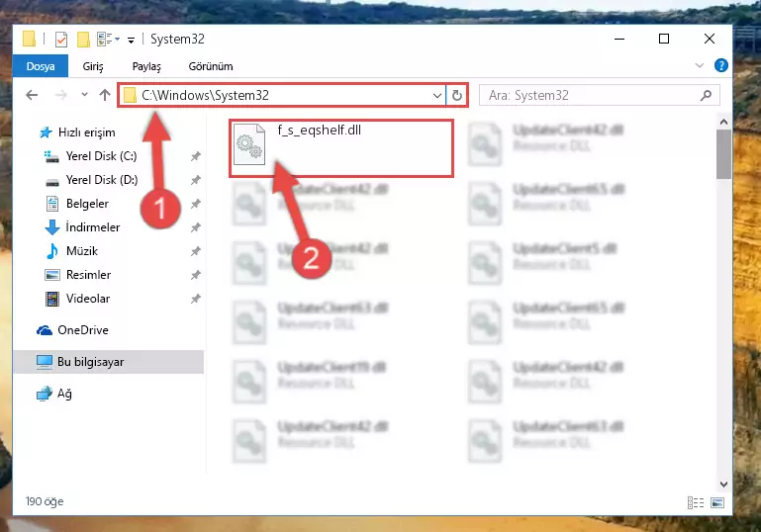Click the New Folder icon in quick access toolbar
Screen dimensions: 761x532
coord(83,40)
